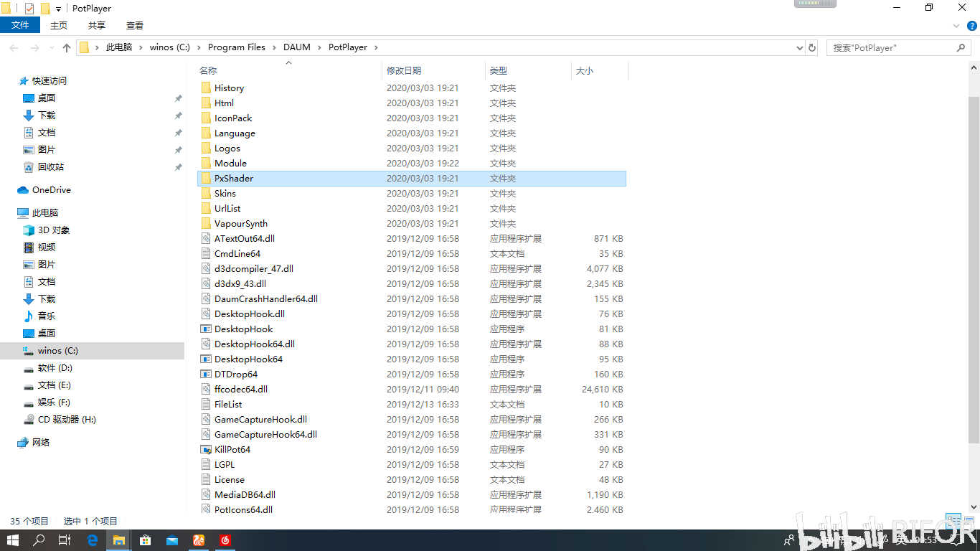Launch Edge browser from taskbar
This screenshot has width=980, height=551.
(93, 540)
